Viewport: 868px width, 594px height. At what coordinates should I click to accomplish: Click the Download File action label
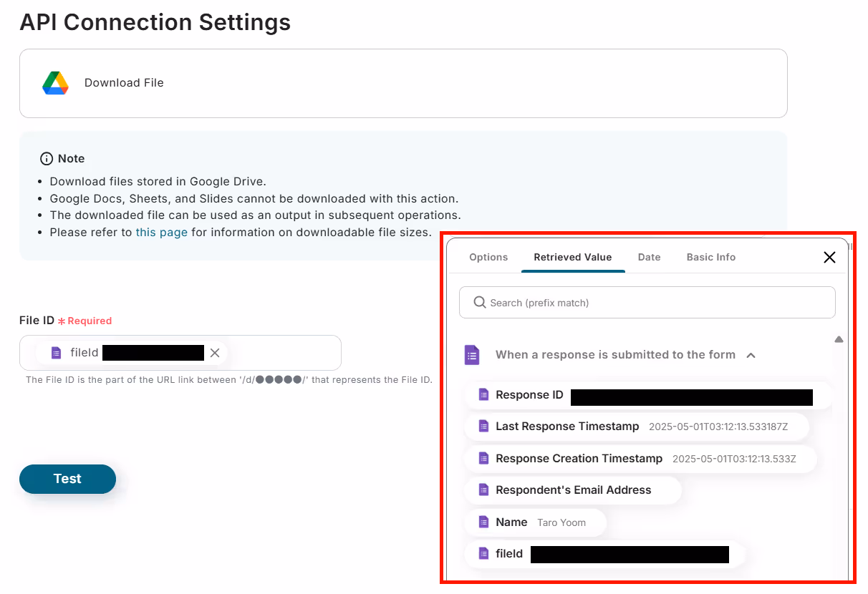(124, 83)
